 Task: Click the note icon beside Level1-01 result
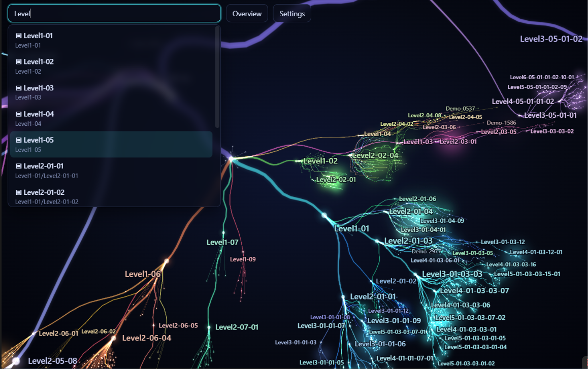point(18,36)
